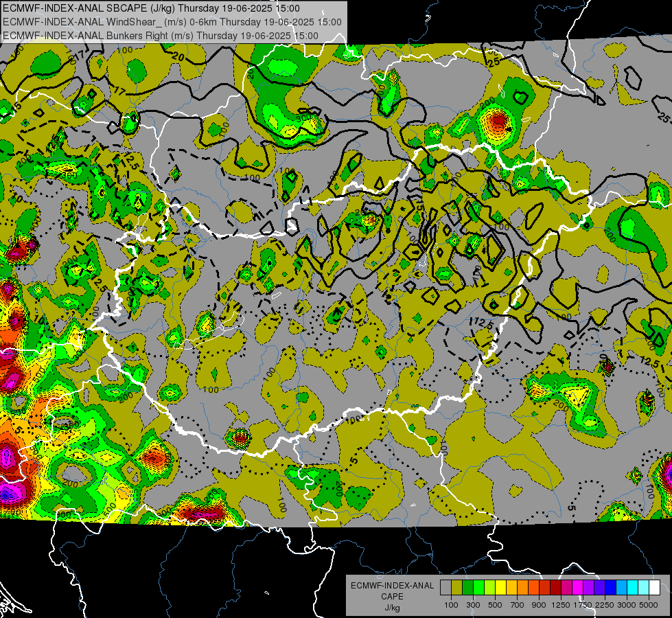
Task: Click the ECMWF-INDEX-ANAL legend heading
Action: tap(392, 586)
